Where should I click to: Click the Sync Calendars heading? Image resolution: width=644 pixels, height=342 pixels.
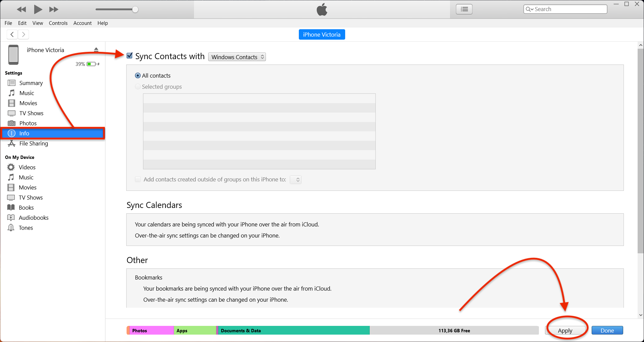coord(154,205)
